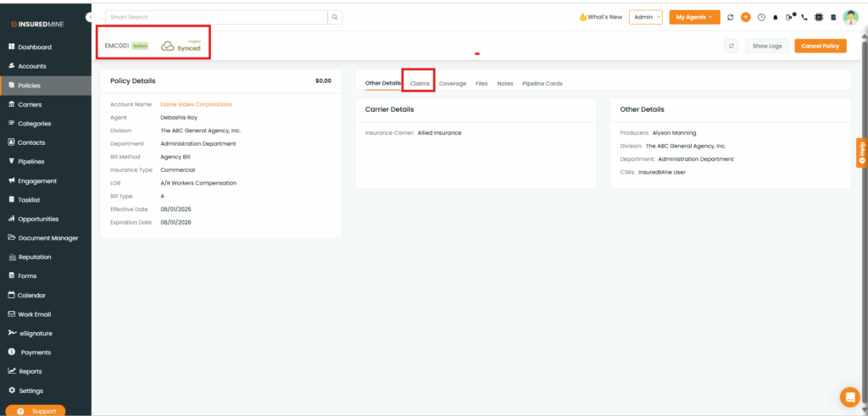Click the phone call icon
This screenshot has height=416, width=868.
[804, 17]
